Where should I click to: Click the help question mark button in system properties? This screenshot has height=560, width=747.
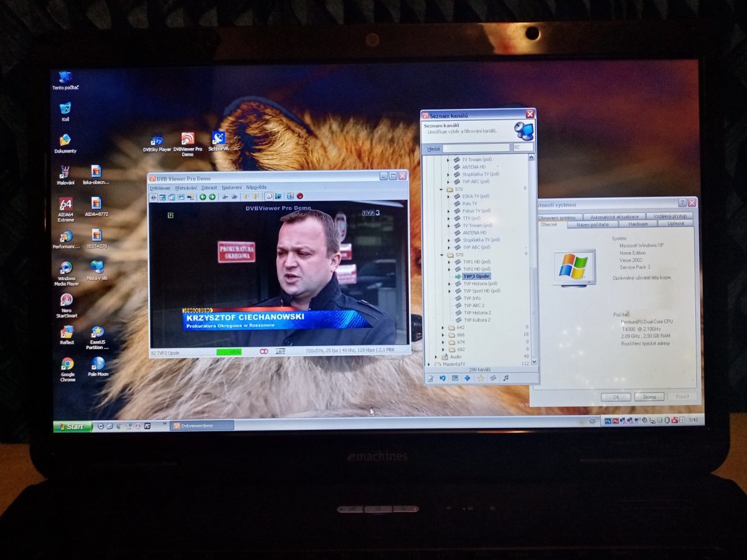682,203
